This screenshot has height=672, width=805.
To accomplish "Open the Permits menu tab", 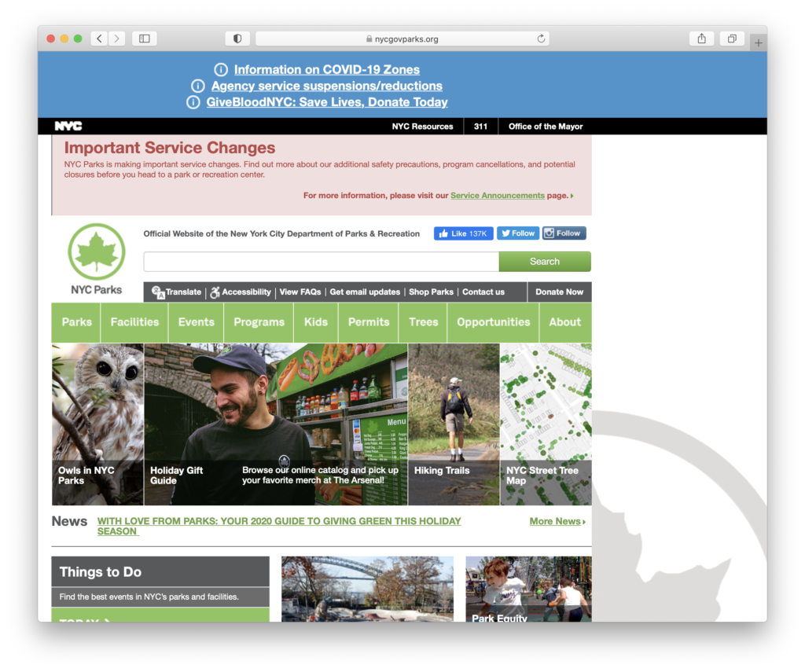I will 369,322.
